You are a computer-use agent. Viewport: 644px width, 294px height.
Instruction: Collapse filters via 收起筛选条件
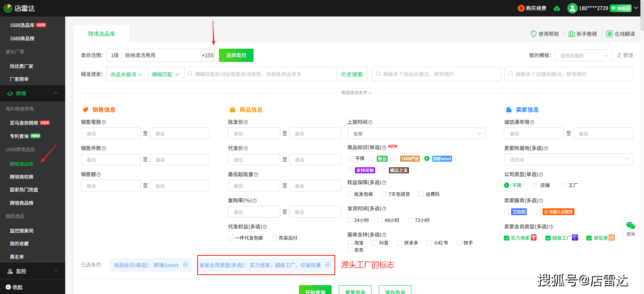(x=357, y=93)
